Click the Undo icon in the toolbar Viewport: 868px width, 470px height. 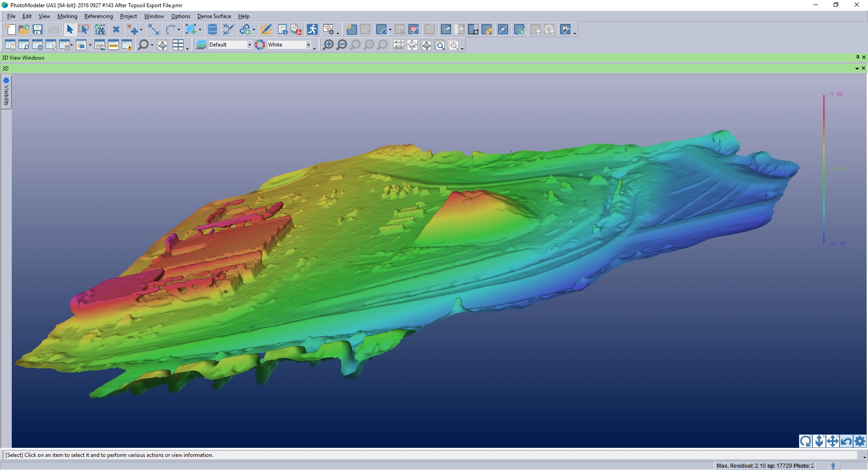click(53, 29)
